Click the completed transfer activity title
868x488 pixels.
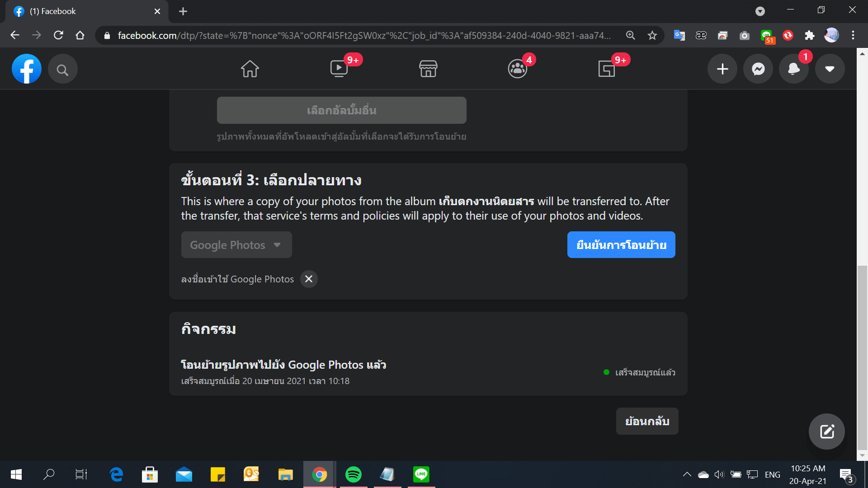pyautogui.click(x=283, y=365)
